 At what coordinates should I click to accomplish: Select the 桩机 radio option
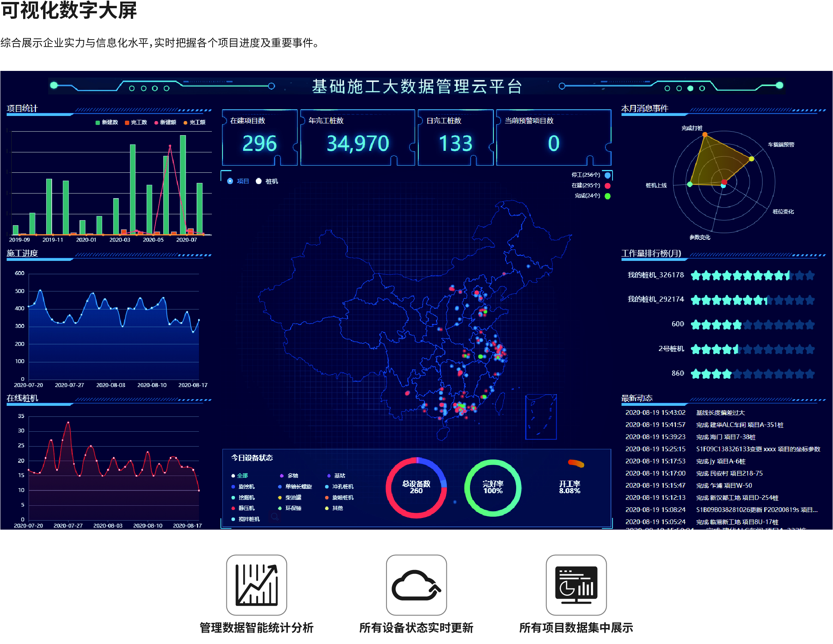pos(259,181)
